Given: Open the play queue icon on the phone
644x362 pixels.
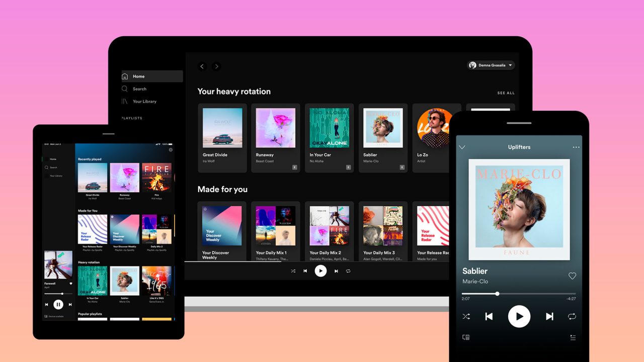Looking at the screenshot, I should (x=573, y=337).
